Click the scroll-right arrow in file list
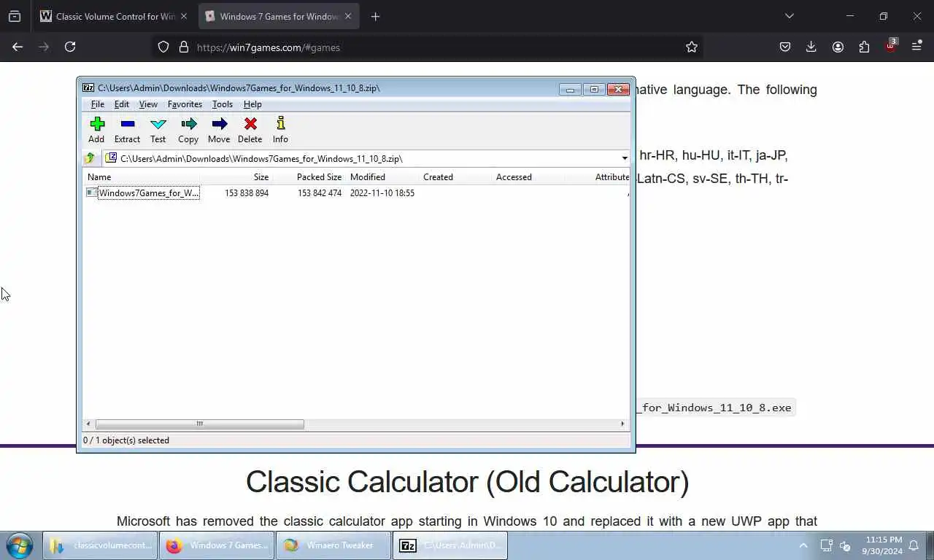934x560 pixels. tap(622, 424)
